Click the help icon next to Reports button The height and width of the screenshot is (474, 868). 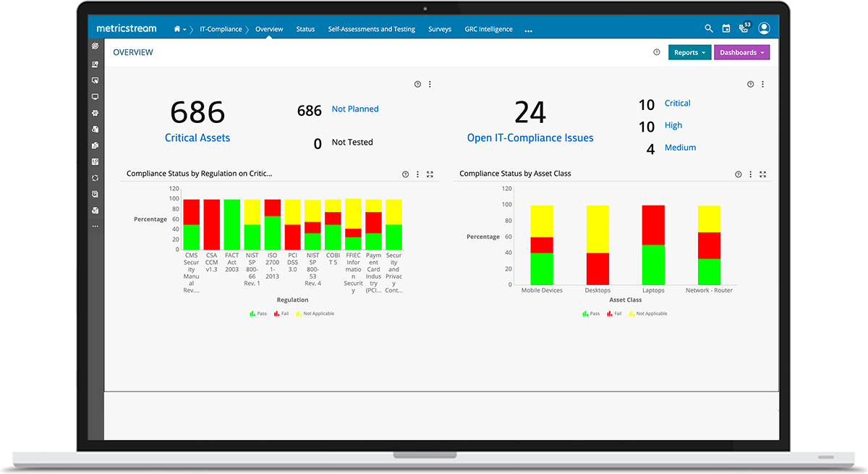(656, 51)
